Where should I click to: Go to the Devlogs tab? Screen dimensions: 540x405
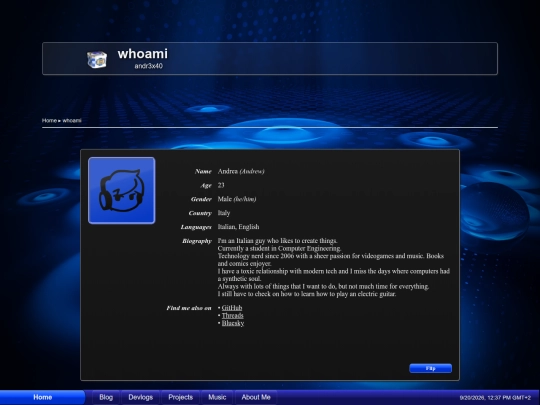pyautogui.click(x=141, y=397)
